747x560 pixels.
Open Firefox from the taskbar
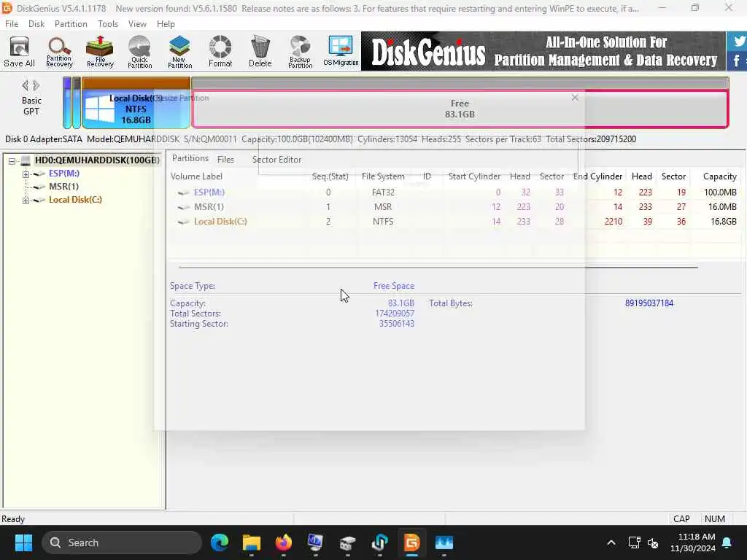click(284, 542)
